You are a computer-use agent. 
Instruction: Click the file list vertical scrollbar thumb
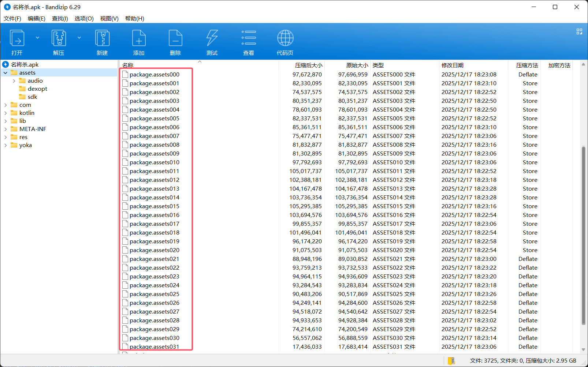[x=583, y=235]
